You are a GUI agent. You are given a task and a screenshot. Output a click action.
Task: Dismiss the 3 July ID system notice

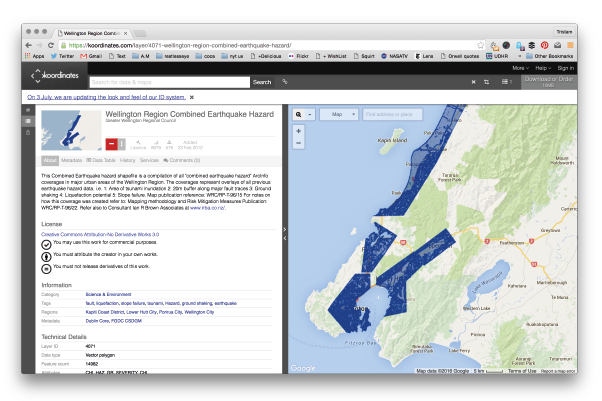click(192, 97)
